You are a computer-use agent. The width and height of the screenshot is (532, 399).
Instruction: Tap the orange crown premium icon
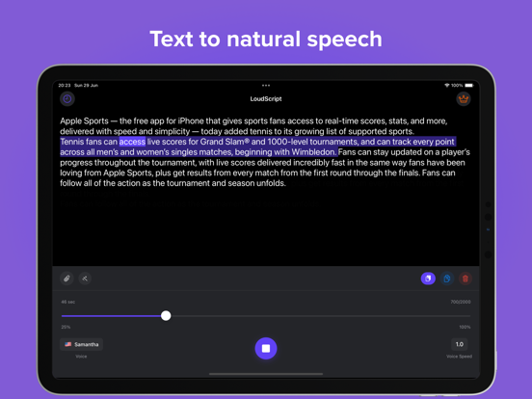click(464, 98)
